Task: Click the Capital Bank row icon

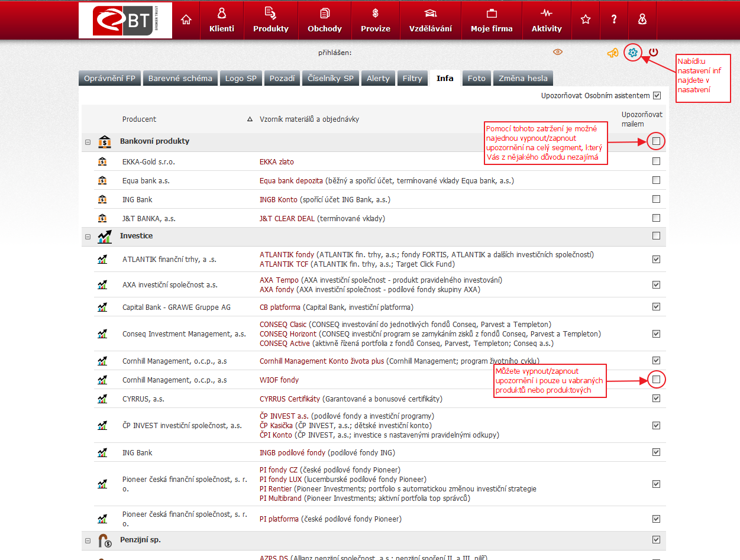Action: coord(102,307)
